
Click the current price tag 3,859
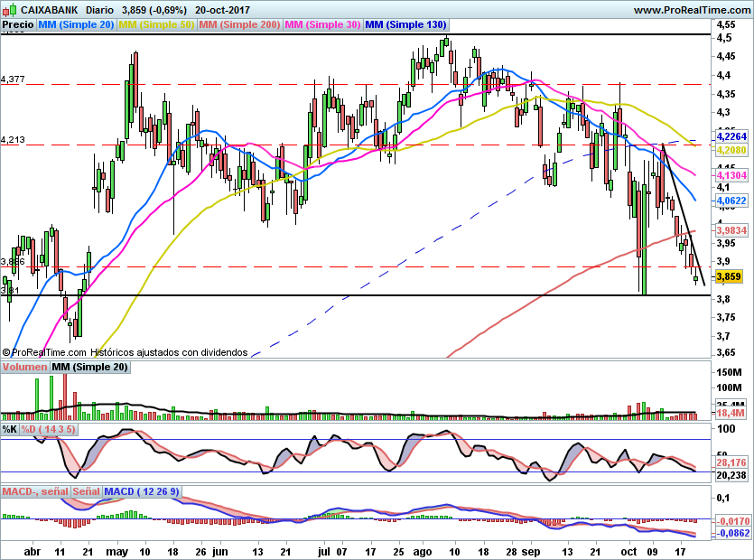point(728,276)
